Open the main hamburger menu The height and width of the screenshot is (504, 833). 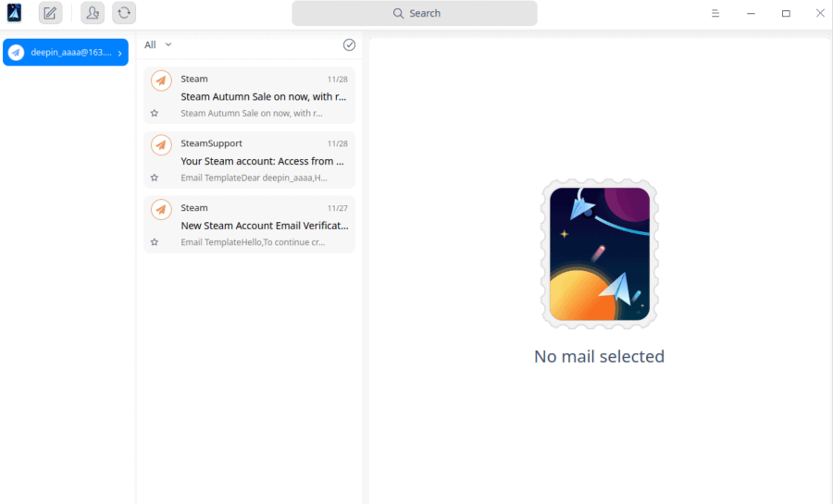pos(715,13)
